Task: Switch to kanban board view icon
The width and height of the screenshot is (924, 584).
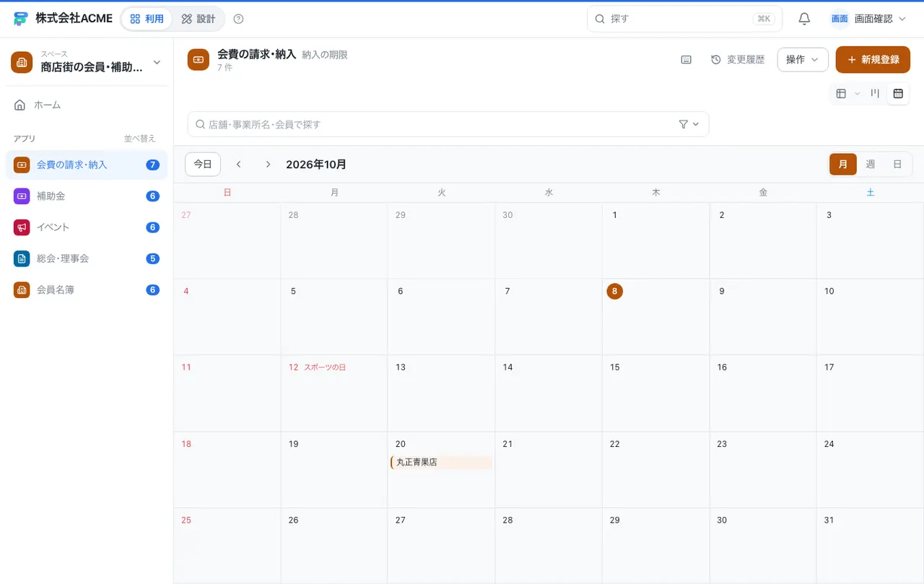Action: 875,93
